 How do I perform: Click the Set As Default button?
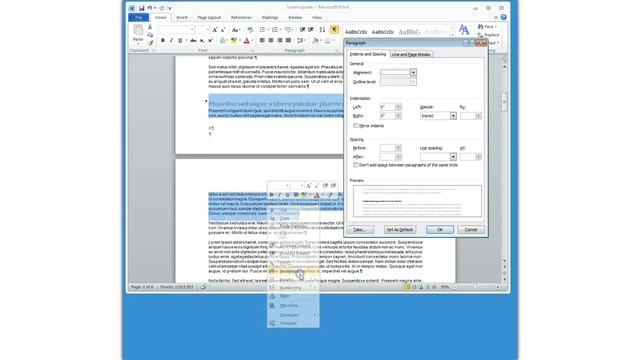tap(400, 230)
